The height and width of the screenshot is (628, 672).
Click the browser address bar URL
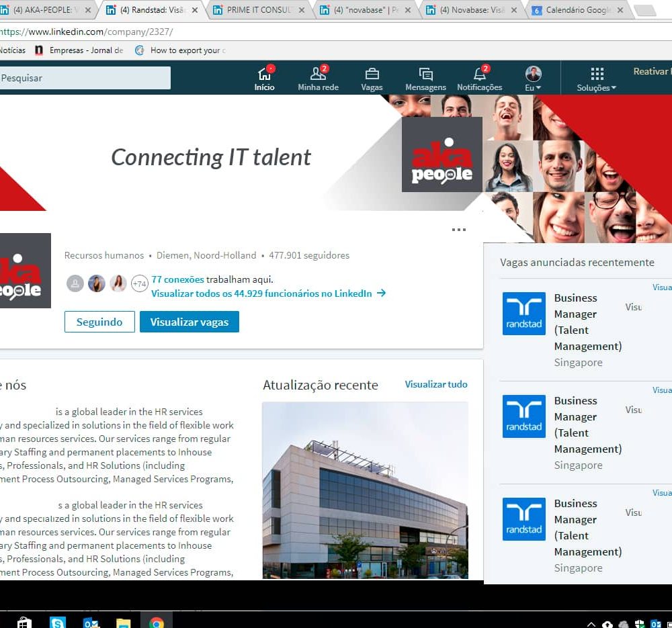(87, 32)
